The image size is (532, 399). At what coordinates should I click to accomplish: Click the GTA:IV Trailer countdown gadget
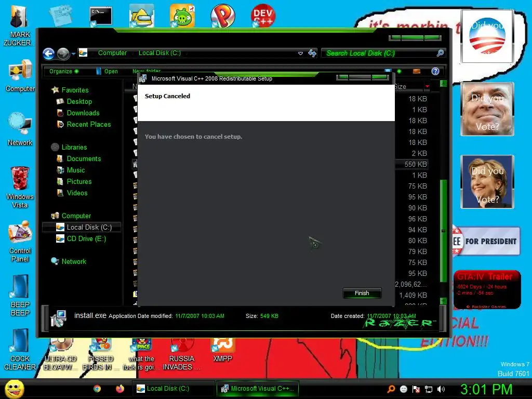[x=487, y=289]
